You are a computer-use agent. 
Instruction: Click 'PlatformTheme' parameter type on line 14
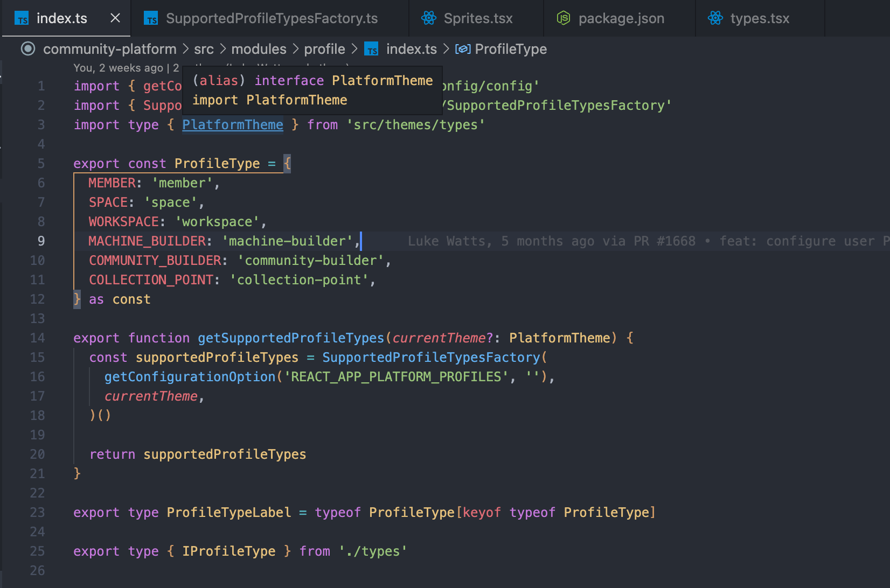point(560,338)
